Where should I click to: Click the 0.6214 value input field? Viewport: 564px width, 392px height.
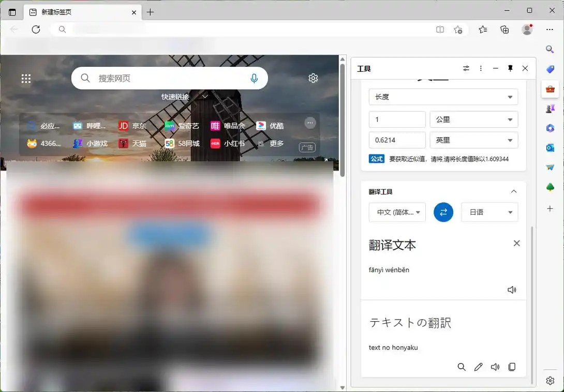(397, 140)
